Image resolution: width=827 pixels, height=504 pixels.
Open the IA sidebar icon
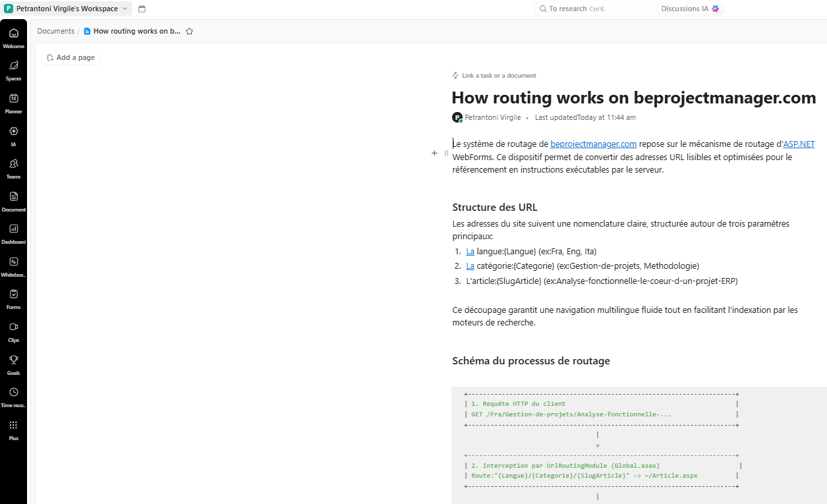13,131
